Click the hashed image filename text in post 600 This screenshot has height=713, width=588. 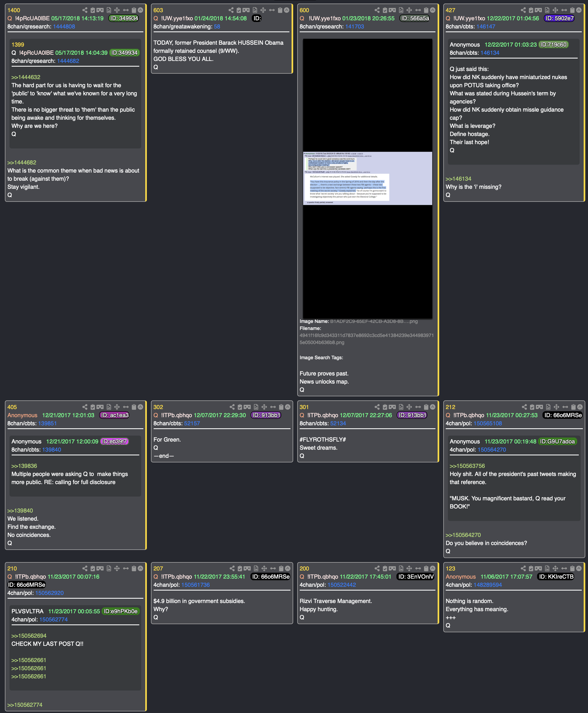coord(366,339)
